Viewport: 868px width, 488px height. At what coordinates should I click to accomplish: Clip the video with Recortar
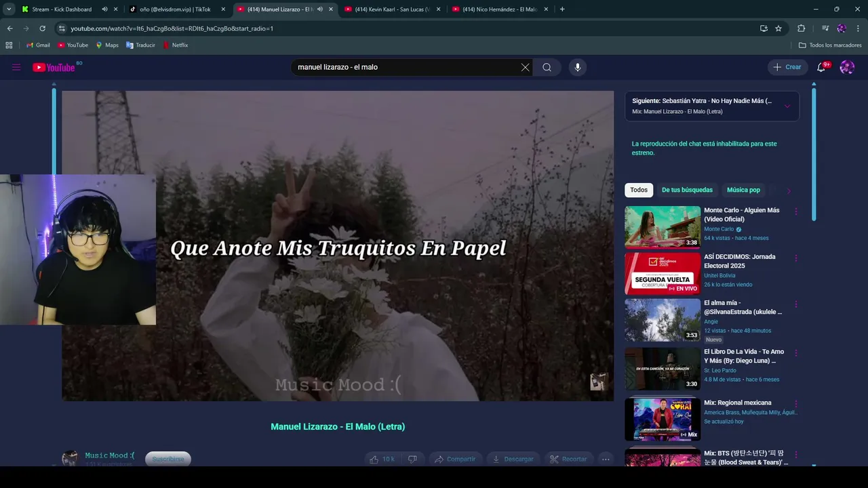(x=568, y=459)
